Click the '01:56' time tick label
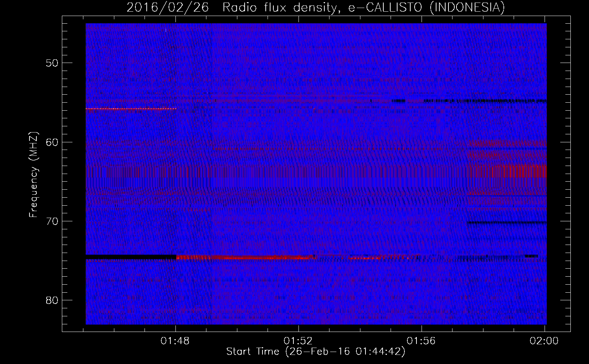This screenshot has width=589, height=364. tap(421, 341)
